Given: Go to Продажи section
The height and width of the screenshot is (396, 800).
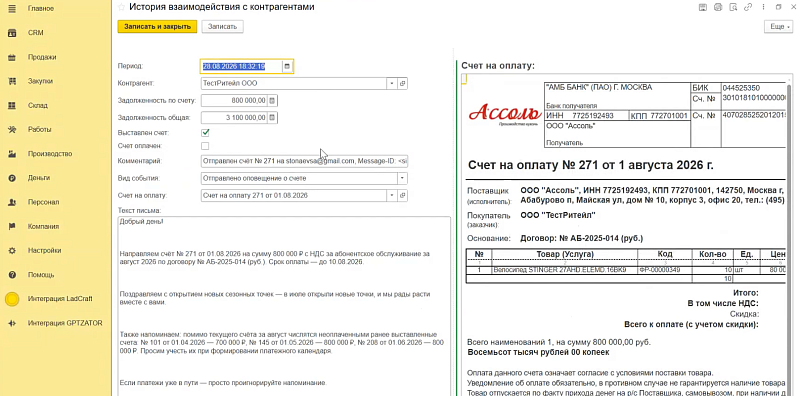Looking at the screenshot, I should coord(42,57).
